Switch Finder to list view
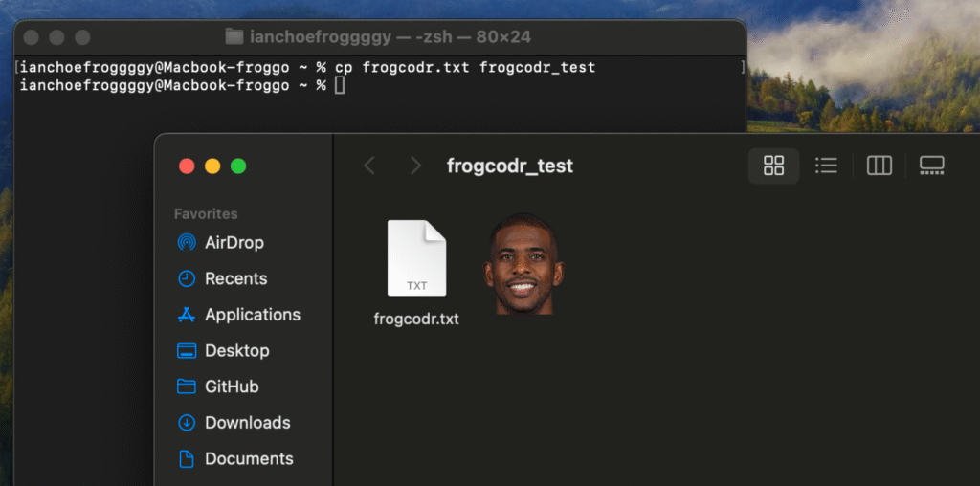The width and height of the screenshot is (980, 486). pyautogui.click(x=826, y=166)
